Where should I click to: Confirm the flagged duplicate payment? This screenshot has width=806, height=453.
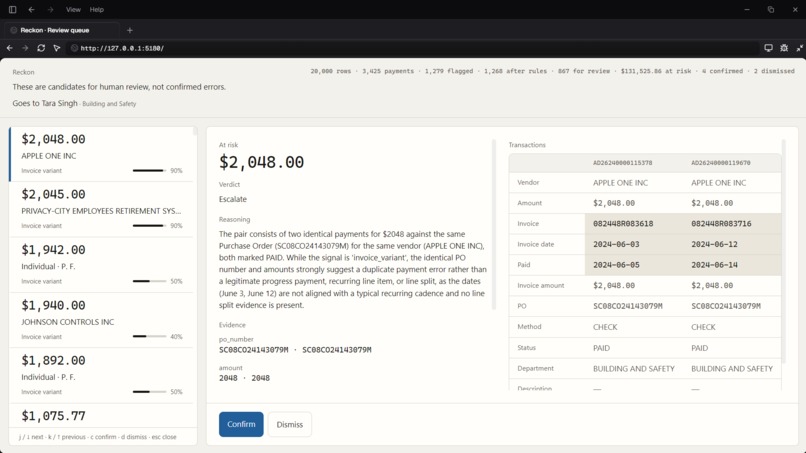[241, 424]
